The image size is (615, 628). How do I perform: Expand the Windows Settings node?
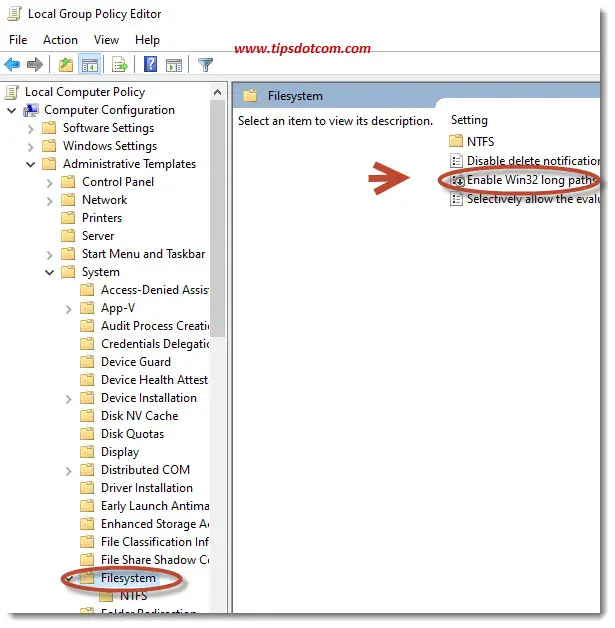pyautogui.click(x=31, y=147)
